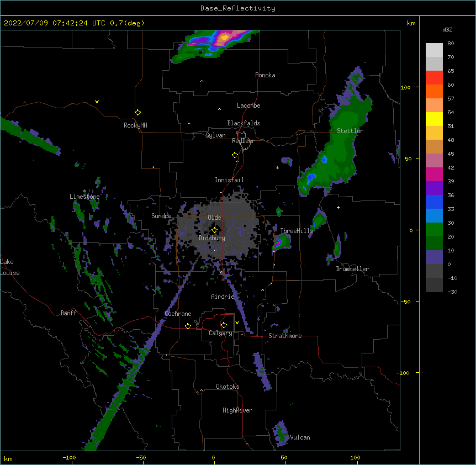Screen dimensions: 476x465
Task: Pick the light blue 30-33 dBZ swatch
Action: 434,216
